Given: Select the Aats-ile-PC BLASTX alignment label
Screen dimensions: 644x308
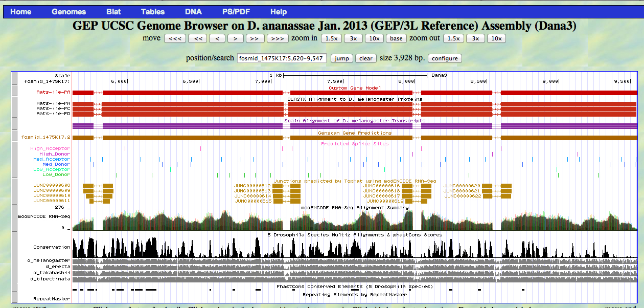Looking at the screenshot, I should tap(53, 108).
